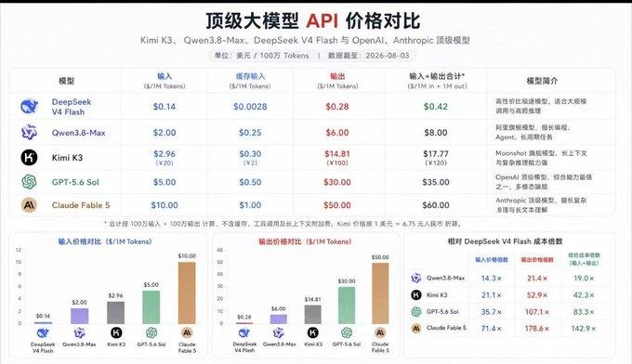Image resolution: width=632 pixels, height=364 pixels.
Task: Click the "相对 DeepSeek V4 Flash 成本倍数" heading
Action: [505, 241]
